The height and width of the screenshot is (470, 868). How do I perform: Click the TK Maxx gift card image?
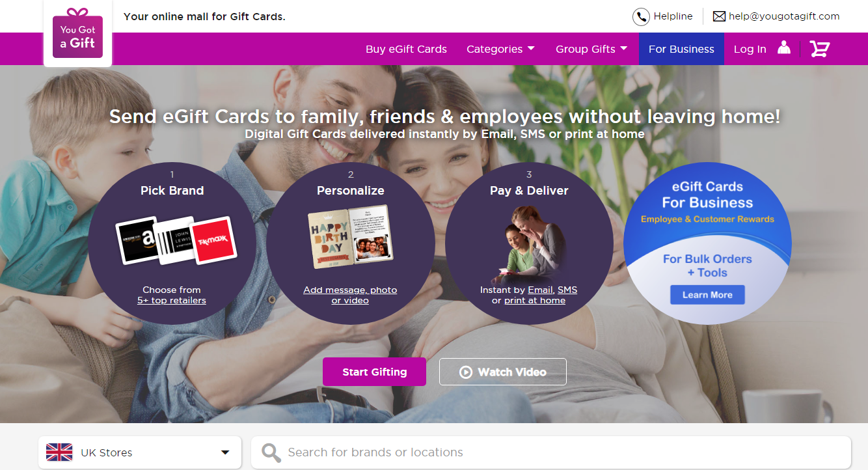(213, 240)
